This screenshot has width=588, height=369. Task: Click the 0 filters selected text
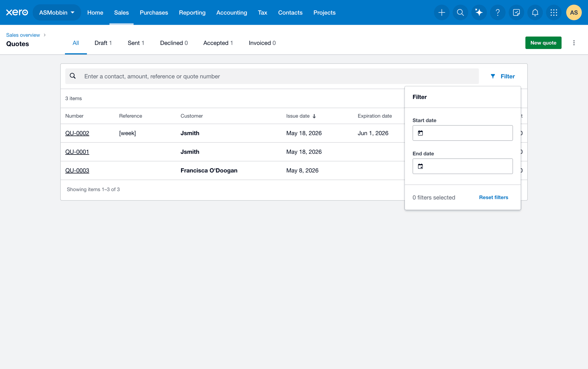(434, 198)
